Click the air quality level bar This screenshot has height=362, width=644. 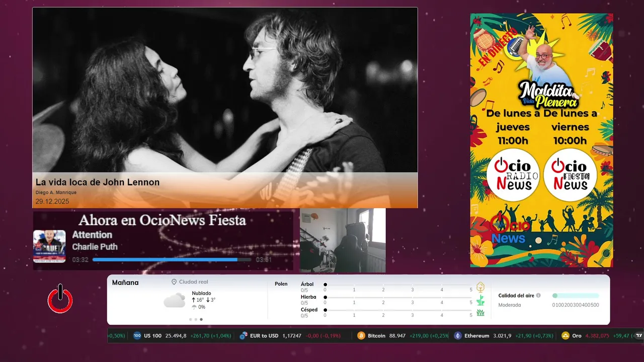tap(576, 296)
